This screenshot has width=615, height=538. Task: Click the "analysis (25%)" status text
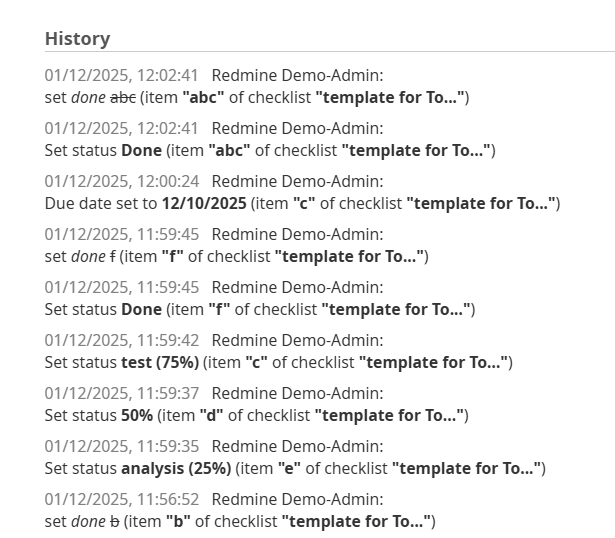(x=176, y=468)
